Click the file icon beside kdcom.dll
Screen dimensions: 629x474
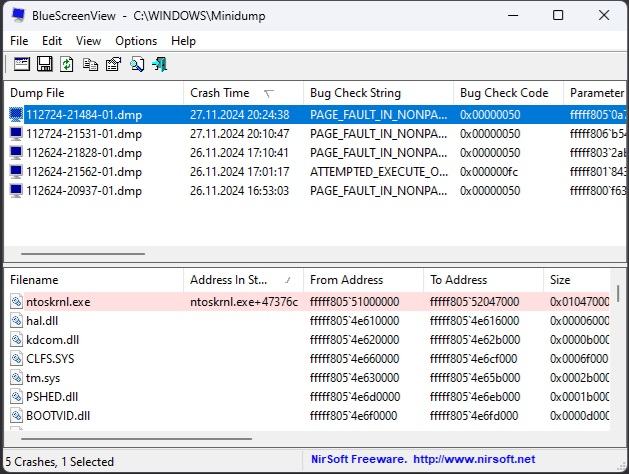pos(16,340)
